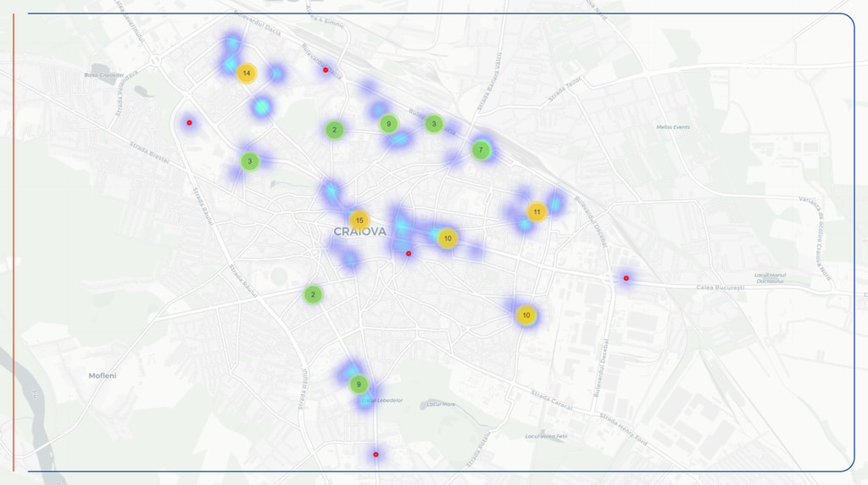Select green cluster 2 north of CRAIOVA label

[x=334, y=130]
